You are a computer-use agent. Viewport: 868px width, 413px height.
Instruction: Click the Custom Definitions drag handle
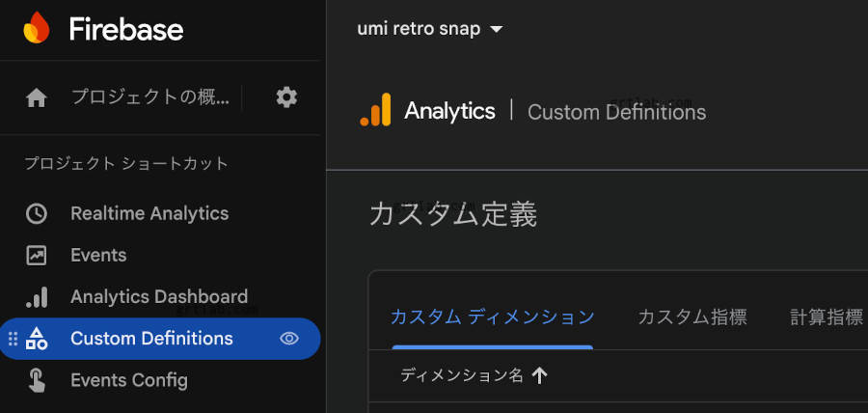[13, 339]
